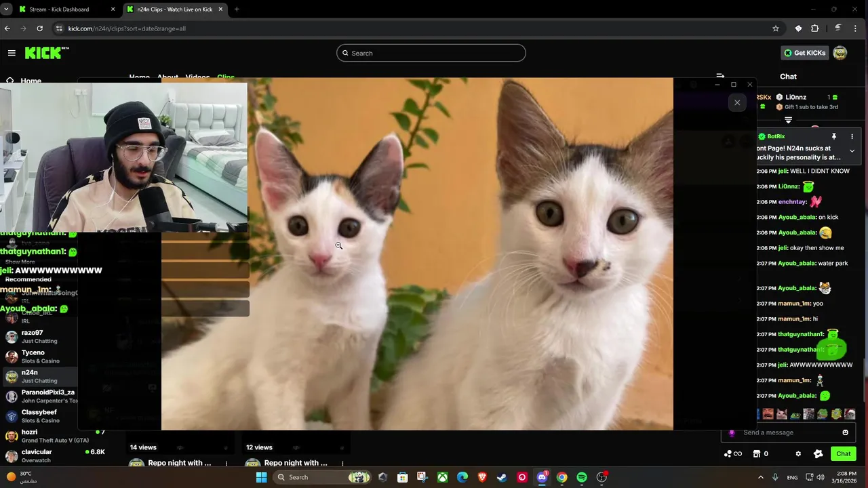Click the KICK logo
Image resolution: width=868 pixels, height=488 pixels.
click(47, 53)
